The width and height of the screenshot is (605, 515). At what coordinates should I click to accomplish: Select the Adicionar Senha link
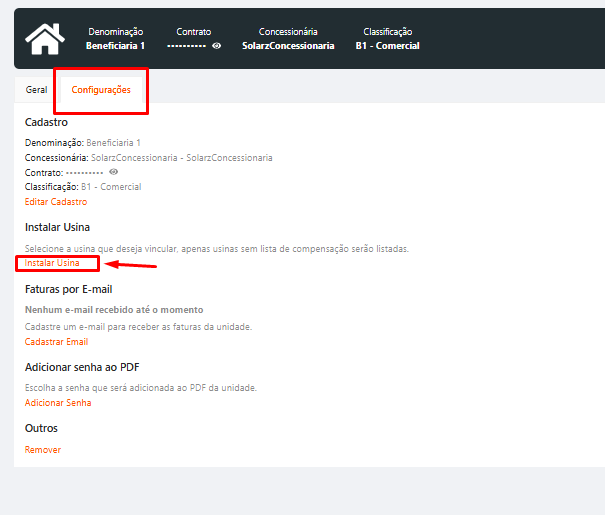(x=58, y=403)
